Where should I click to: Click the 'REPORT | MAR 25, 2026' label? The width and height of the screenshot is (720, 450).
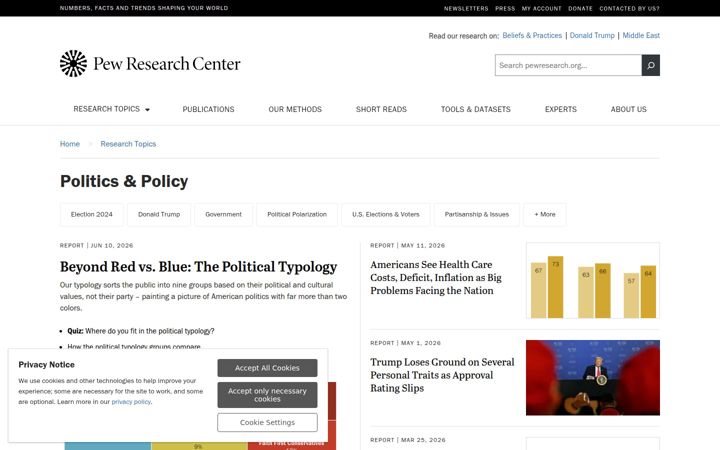tap(408, 440)
